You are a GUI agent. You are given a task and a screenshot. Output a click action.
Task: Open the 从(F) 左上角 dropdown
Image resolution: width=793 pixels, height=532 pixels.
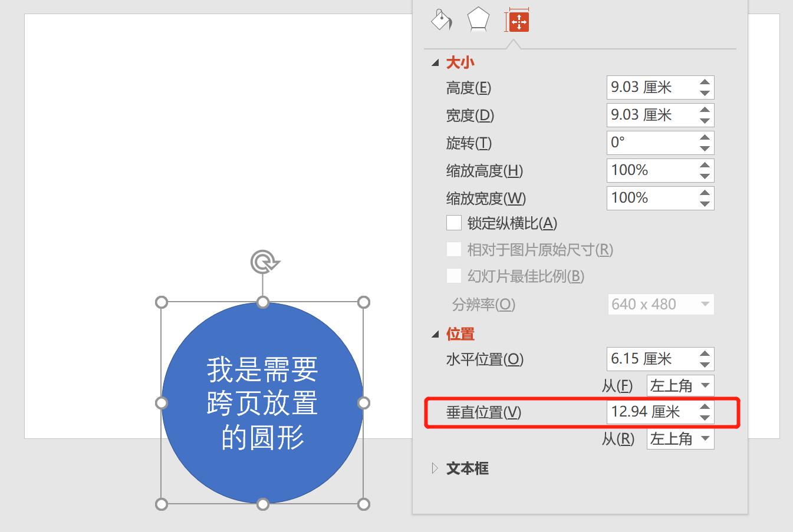point(680,386)
